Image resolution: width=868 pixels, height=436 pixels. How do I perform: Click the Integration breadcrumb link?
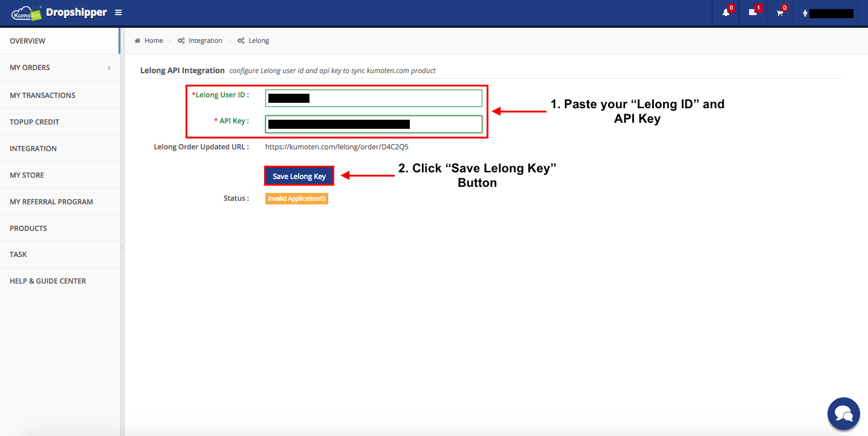pos(206,41)
